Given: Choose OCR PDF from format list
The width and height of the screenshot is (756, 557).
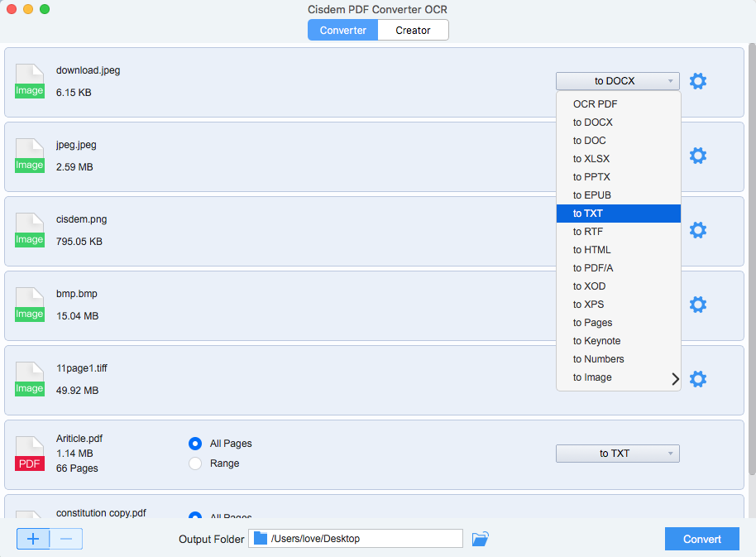Looking at the screenshot, I should click(619, 104).
